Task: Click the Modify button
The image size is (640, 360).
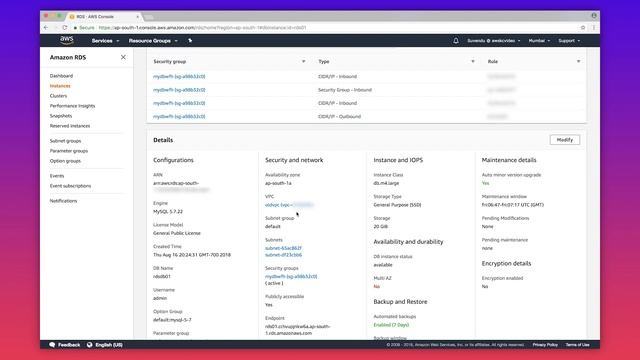Action: (564, 140)
